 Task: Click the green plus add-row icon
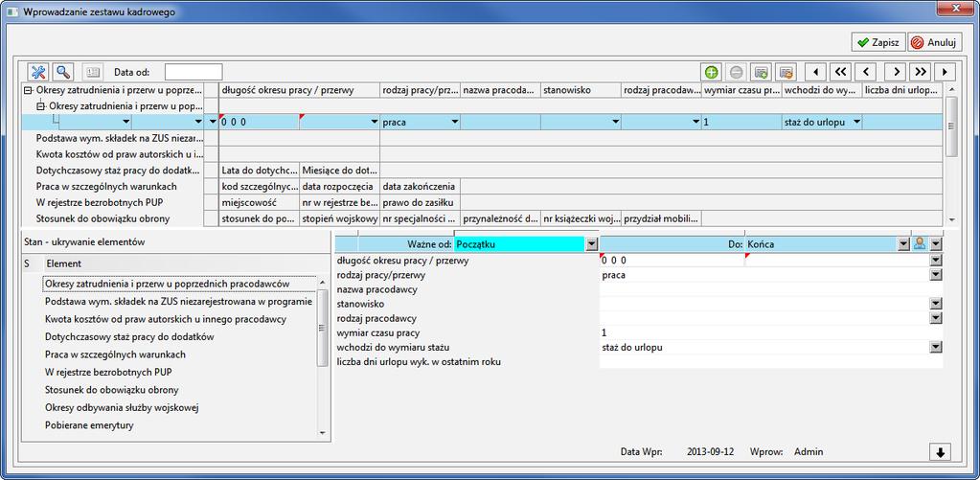click(710, 72)
